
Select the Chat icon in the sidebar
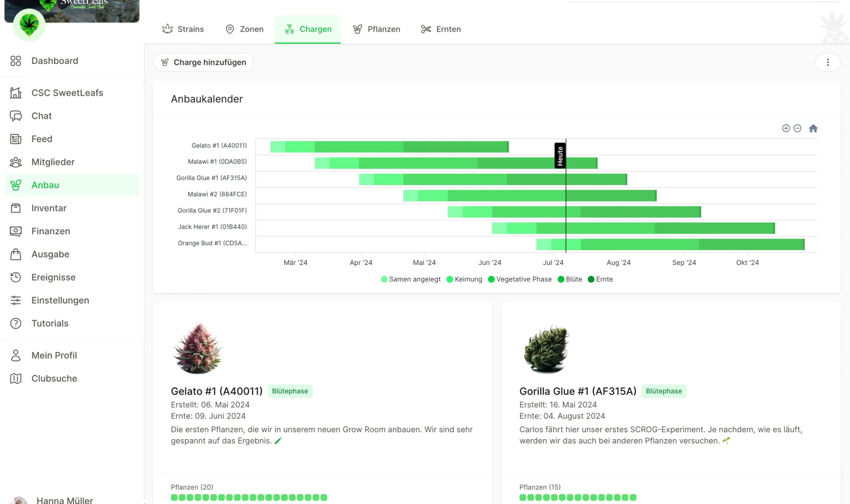tap(16, 116)
